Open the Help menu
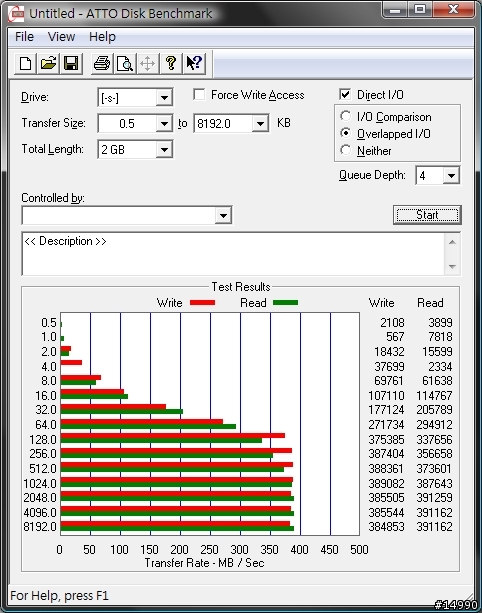This screenshot has width=482, height=613. pos(102,37)
